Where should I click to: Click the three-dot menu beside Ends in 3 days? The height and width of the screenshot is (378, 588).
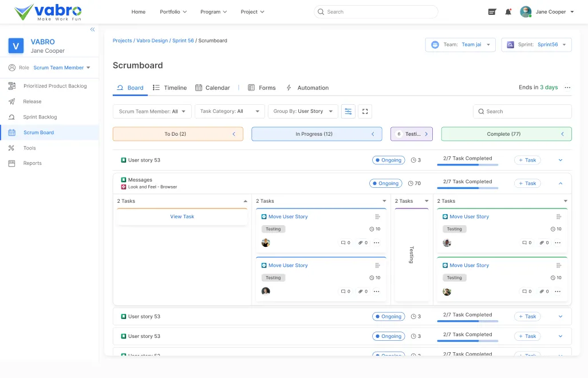click(x=567, y=88)
